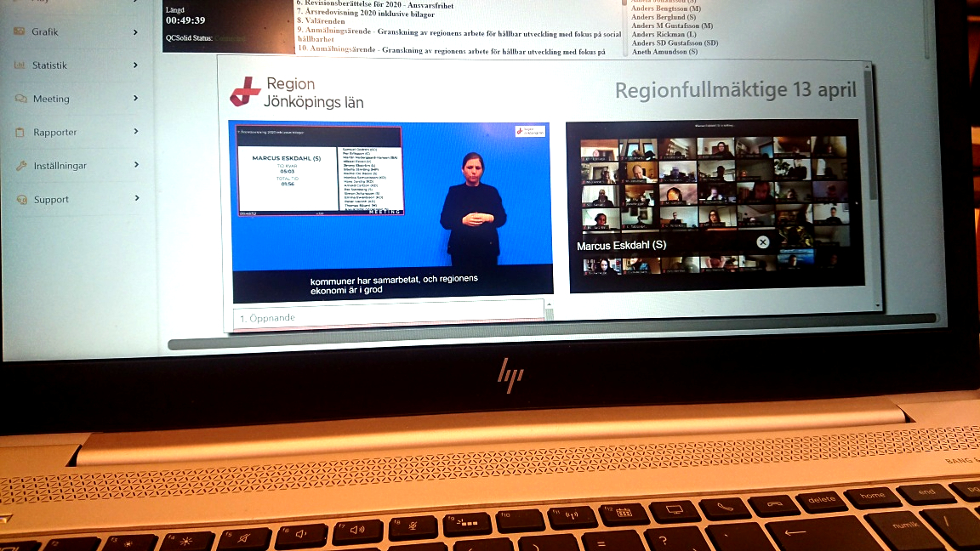The width and height of the screenshot is (980, 551).
Task: Select agenda item 7 Årsredovisning 2020 inklusive bilagor
Action: tap(366, 13)
